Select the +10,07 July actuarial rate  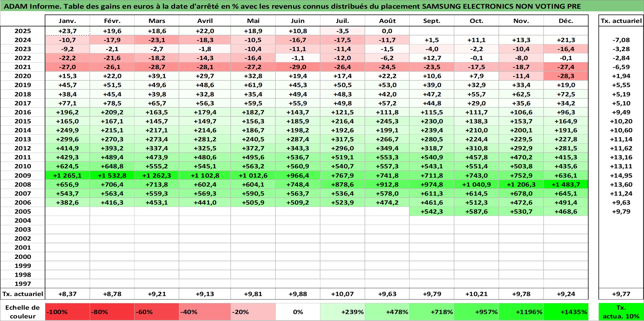pos(342,294)
